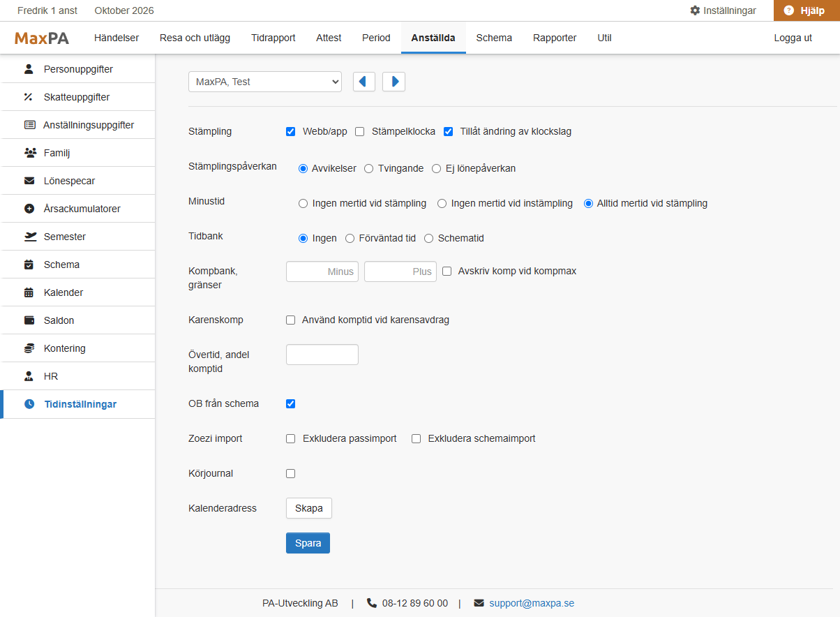Open the Rapporter menu

(555, 38)
